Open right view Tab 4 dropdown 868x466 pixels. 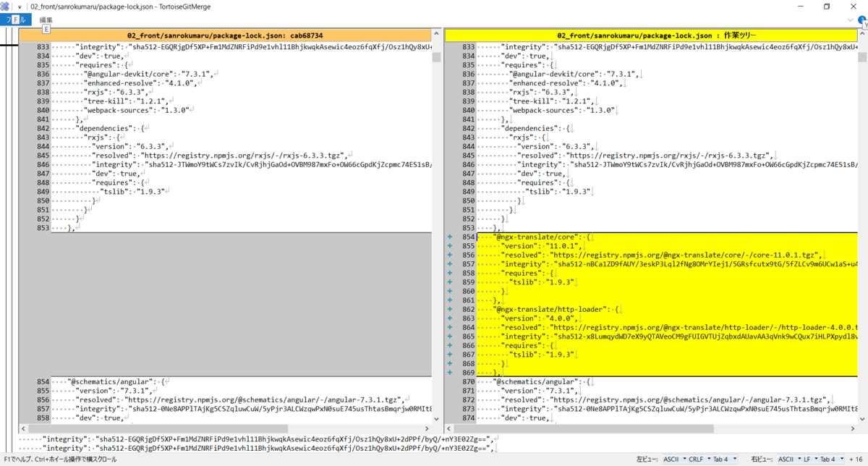coord(832,459)
